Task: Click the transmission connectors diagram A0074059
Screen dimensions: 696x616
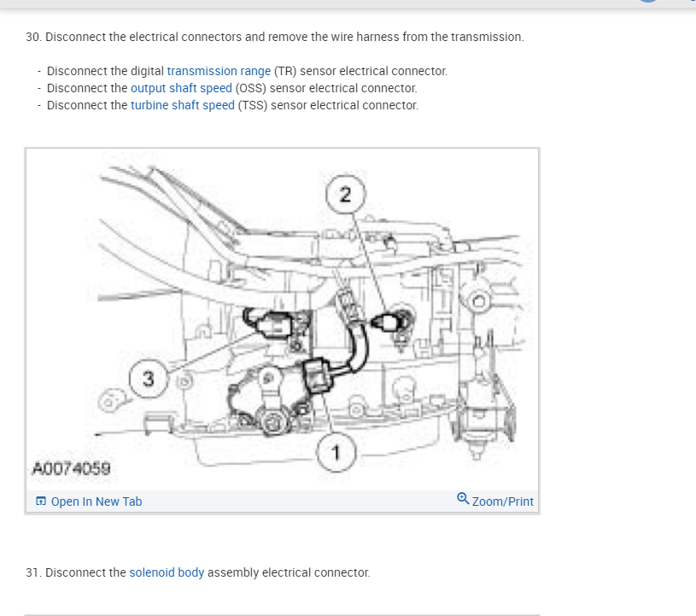Action: tap(283, 320)
